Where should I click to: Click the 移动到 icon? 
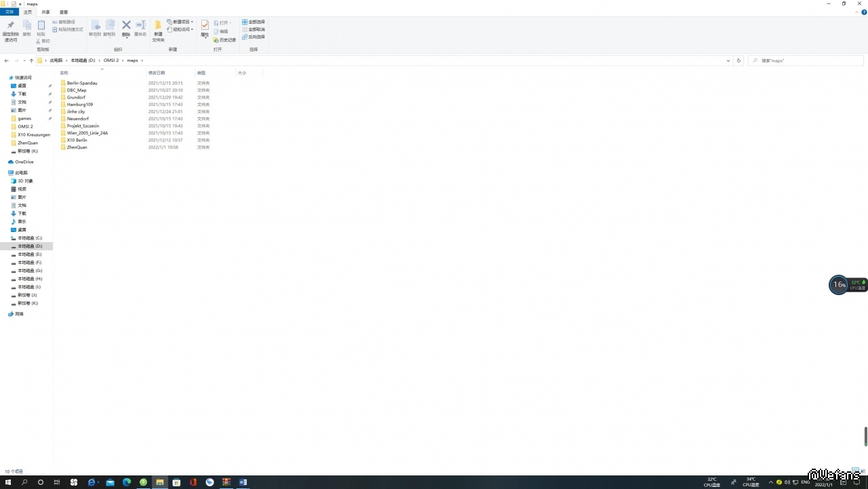tap(95, 25)
